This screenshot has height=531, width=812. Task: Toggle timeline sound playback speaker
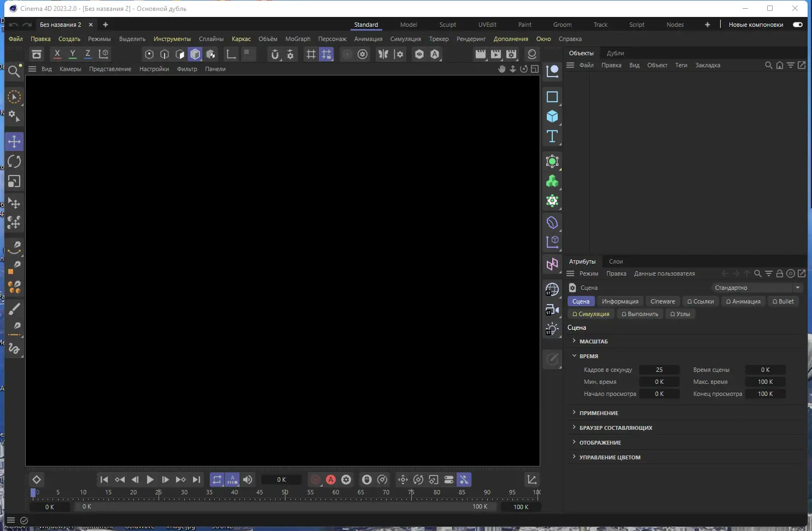[248, 480]
